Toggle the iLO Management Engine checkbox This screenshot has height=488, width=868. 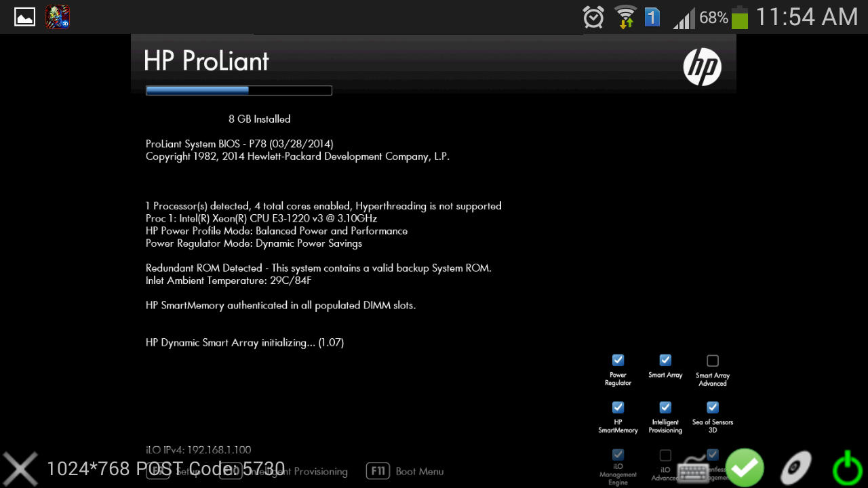click(x=618, y=455)
